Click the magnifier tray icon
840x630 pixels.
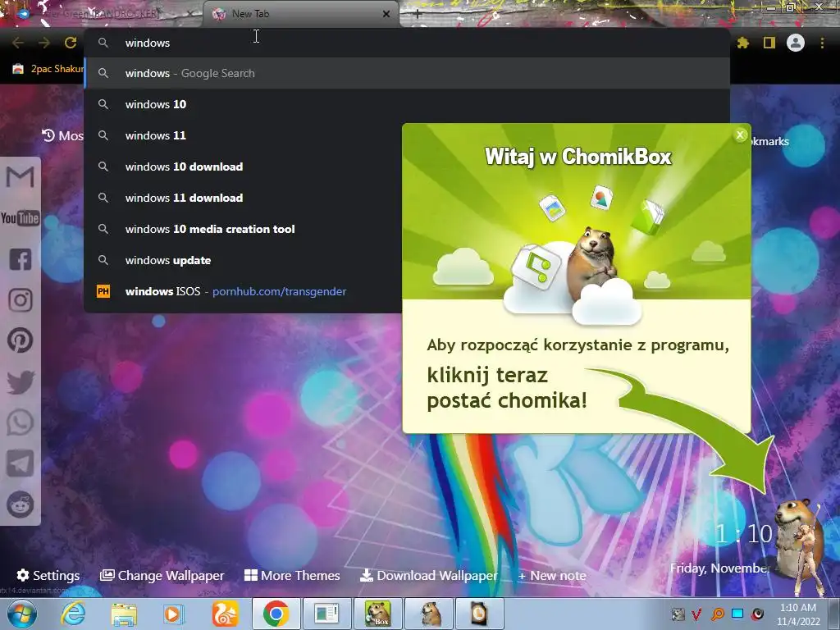pos(717,614)
